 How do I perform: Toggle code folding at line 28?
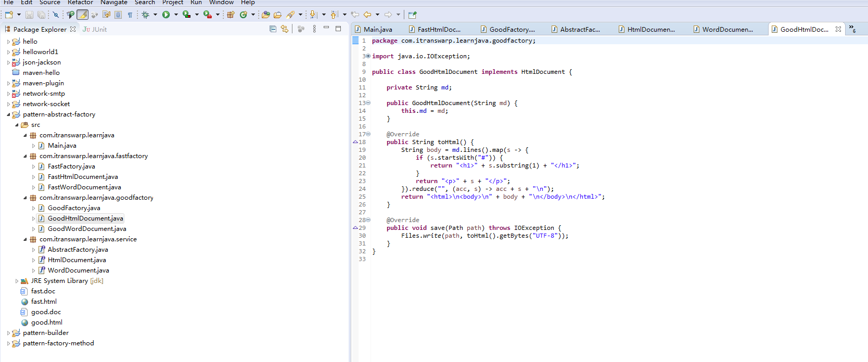pos(368,220)
